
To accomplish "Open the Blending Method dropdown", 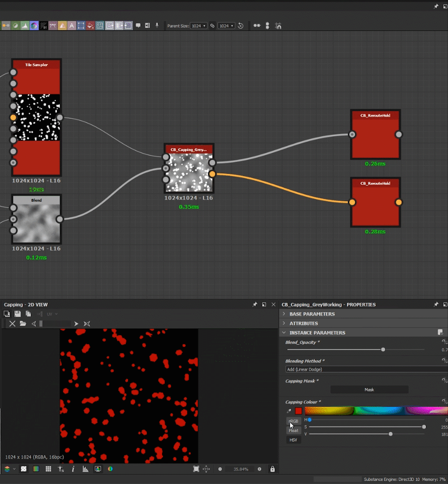I will coord(366,369).
